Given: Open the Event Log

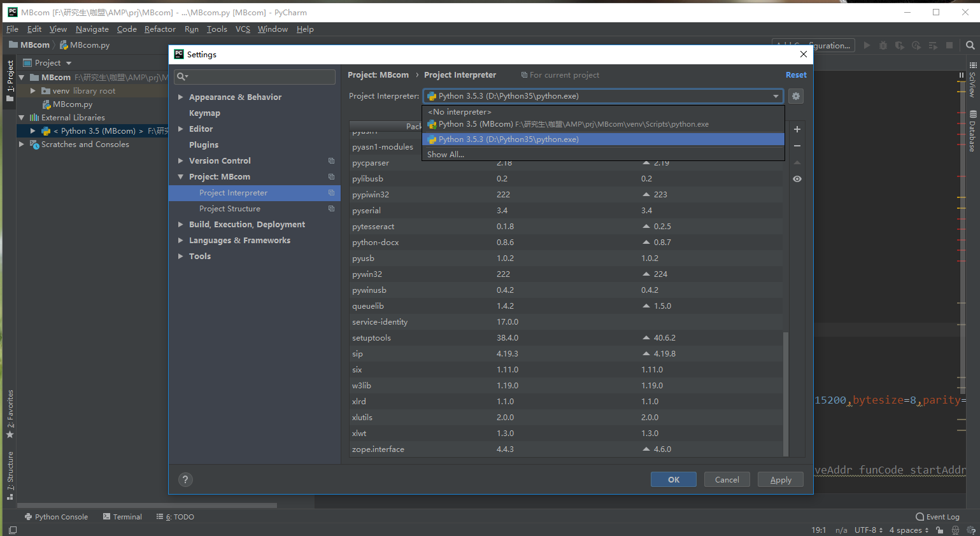Looking at the screenshot, I should 937,517.
